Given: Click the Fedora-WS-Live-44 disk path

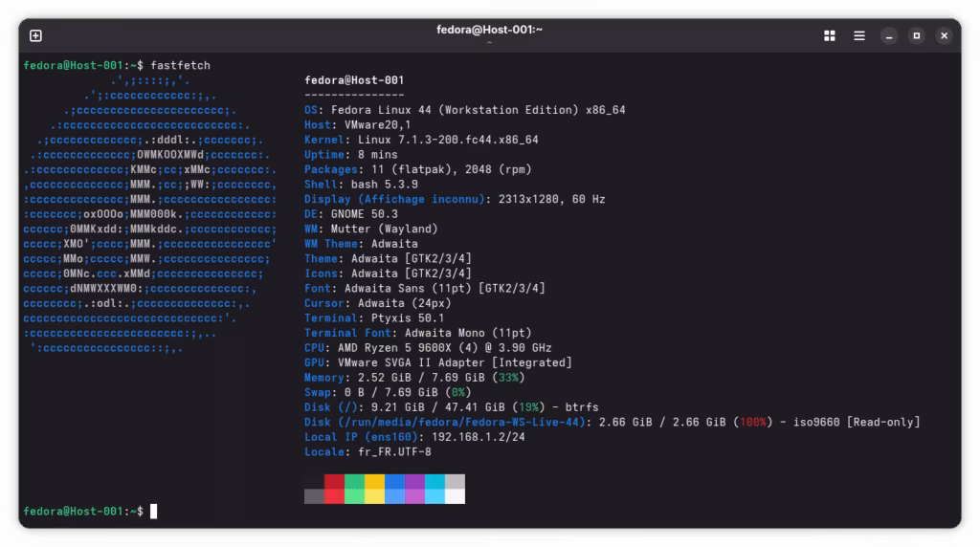Looking at the screenshot, I should [x=462, y=422].
